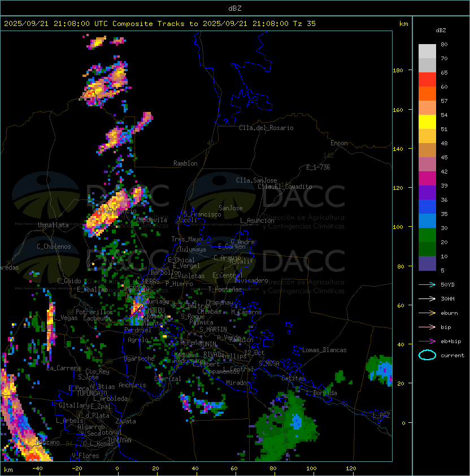Click the 'Agrelo' place label
The image size is (470, 476).
pyautogui.click(x=138, y=340)
